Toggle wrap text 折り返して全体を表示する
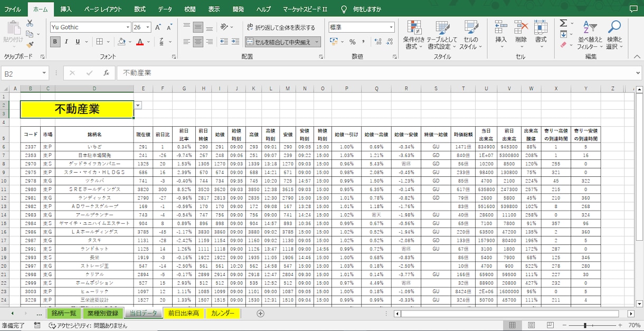Screen dimensions: 644x331 pyautogui.click(x=280, y=27)
